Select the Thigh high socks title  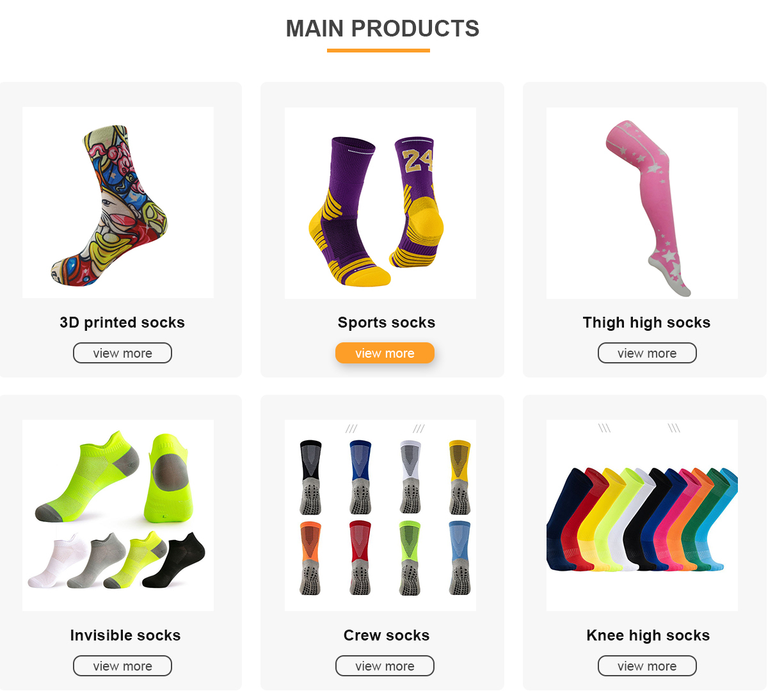coord(646,322)
